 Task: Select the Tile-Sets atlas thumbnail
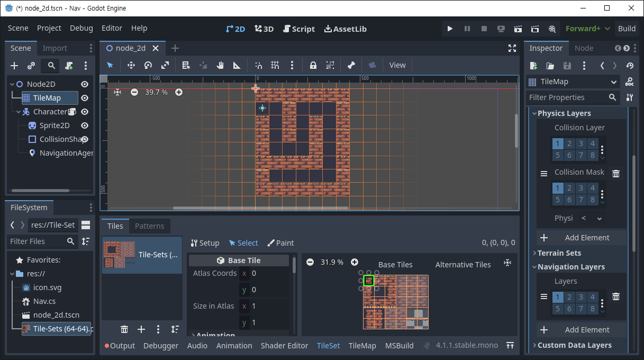142,255
